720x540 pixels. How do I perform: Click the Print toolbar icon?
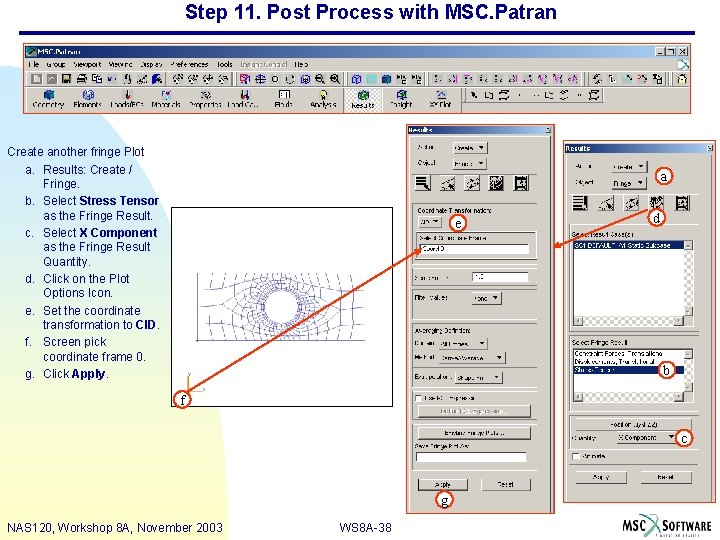pos(81,79)
